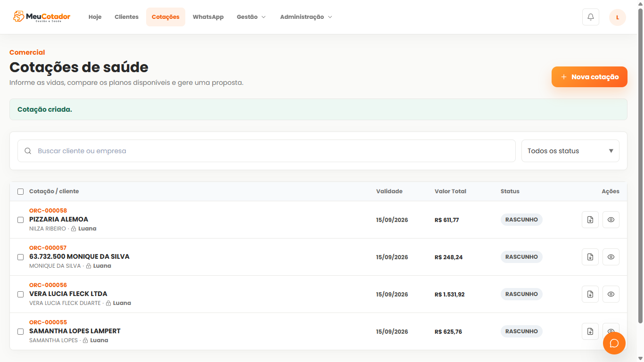Screen dimensions: 644x362
Task: Select the checkbox for PIZZARIA ALEMOA
Action: [20, 220]
